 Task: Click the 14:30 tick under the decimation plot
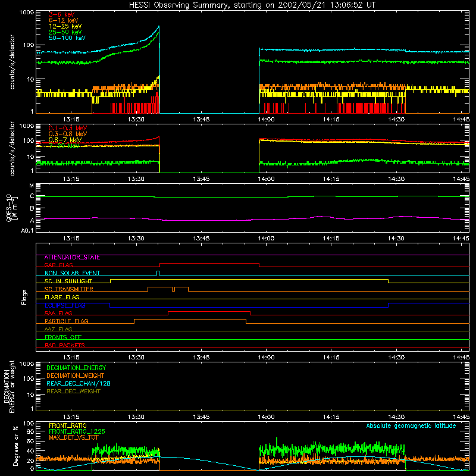coord(396,417)
